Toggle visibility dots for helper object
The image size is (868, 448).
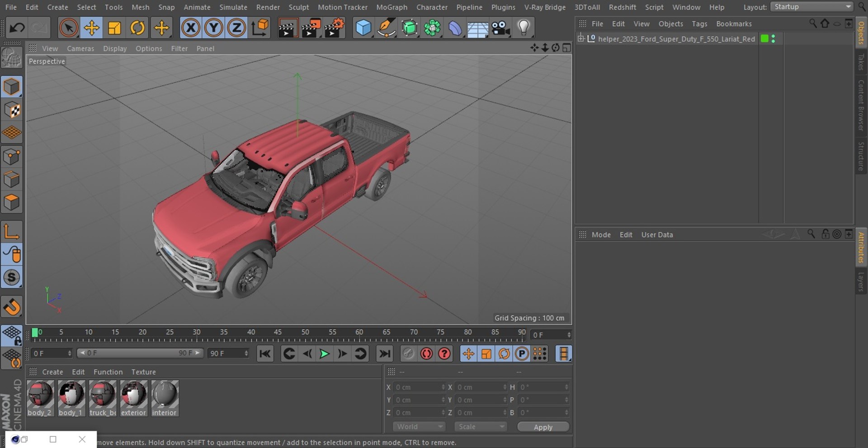tap(774, 39)
